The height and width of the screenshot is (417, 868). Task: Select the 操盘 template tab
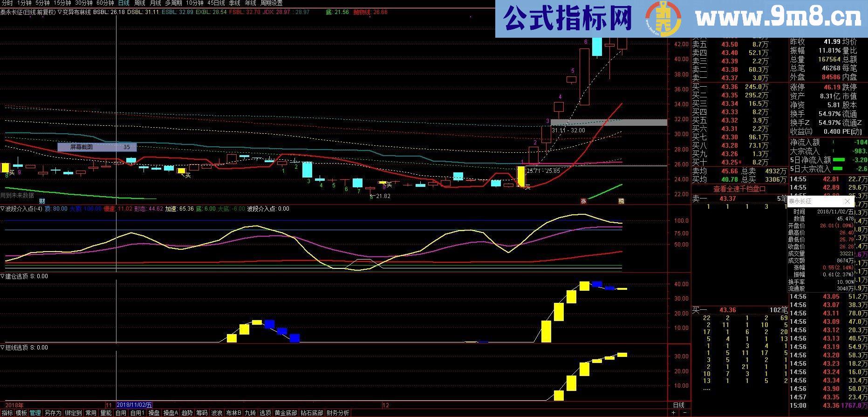click(x=154, y=413)
